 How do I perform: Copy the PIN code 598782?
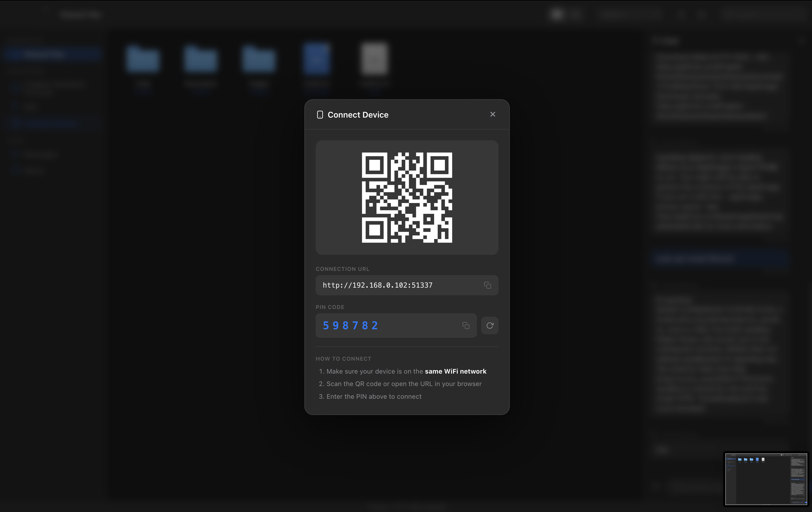pyautogui.click(x=466, y=325)
